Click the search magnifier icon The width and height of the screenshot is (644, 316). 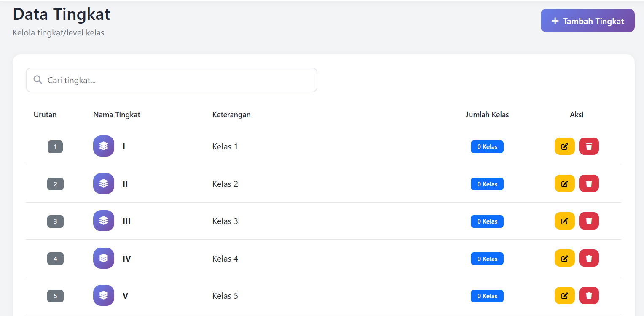coord(38,80)
